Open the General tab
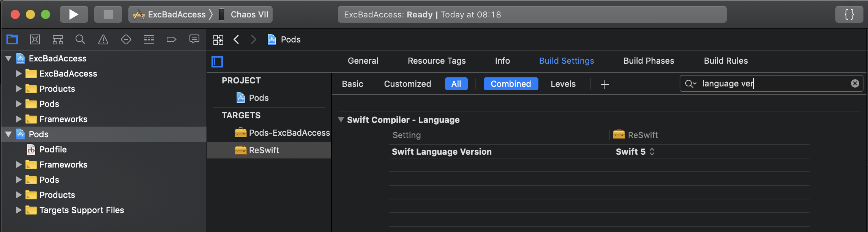The image size is (868, 232). (363, 61)
